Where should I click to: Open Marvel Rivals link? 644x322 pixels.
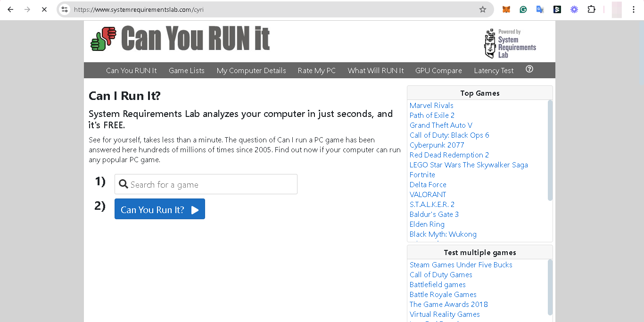pyautogui.click(x=431, y=106)
